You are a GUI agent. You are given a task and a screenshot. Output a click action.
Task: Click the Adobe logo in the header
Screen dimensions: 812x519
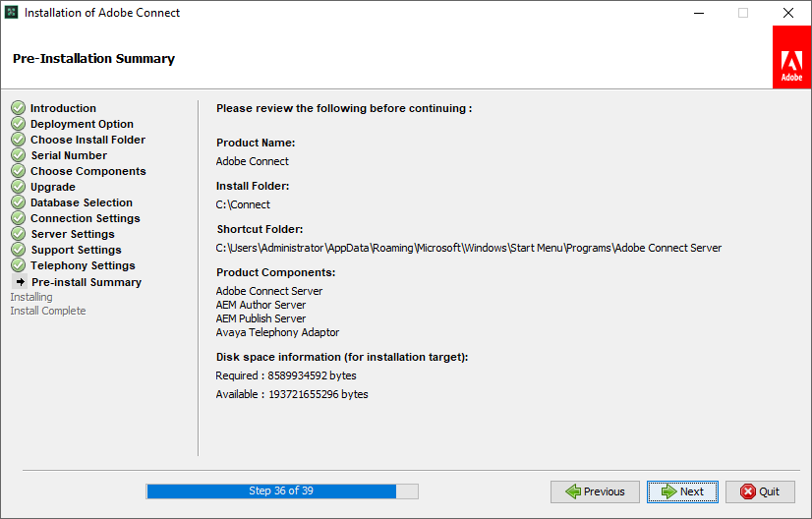(x=791, y=57)
